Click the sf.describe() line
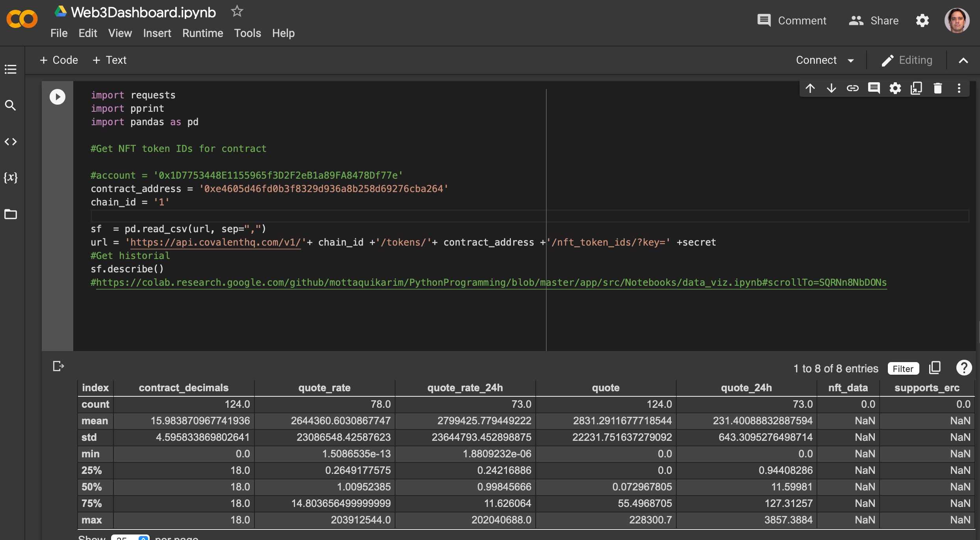Screen dimensions: 980x540 (x=127, y=269)
